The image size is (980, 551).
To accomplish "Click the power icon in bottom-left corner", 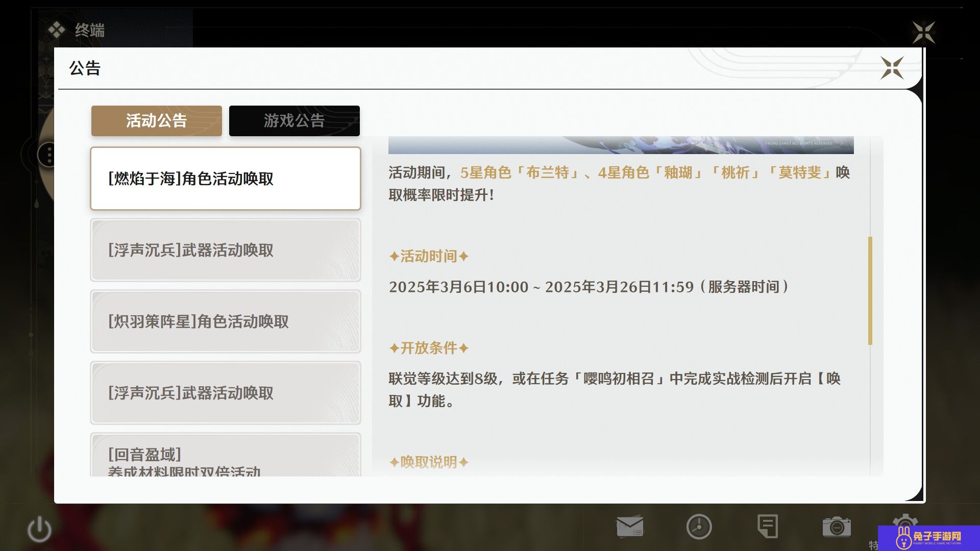I will pos(39,530).
